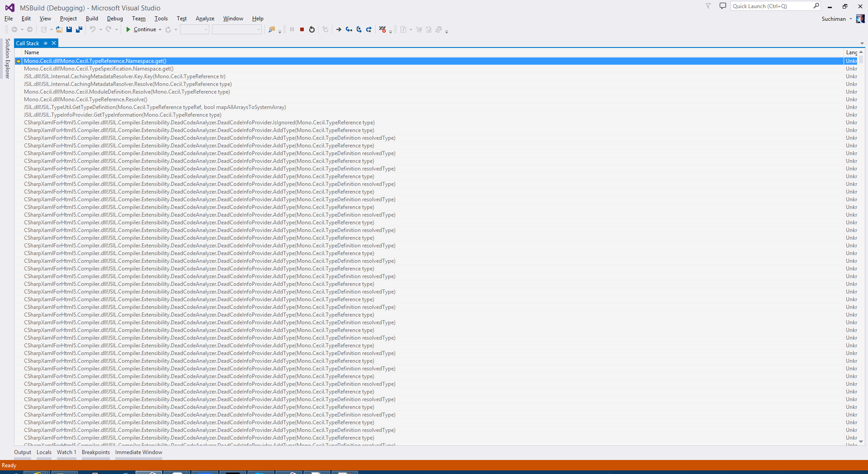Open the Navigate Backward history dropdown
Image resolution: width=868 pixels, height=474 pixels.
tap(22, 30)
